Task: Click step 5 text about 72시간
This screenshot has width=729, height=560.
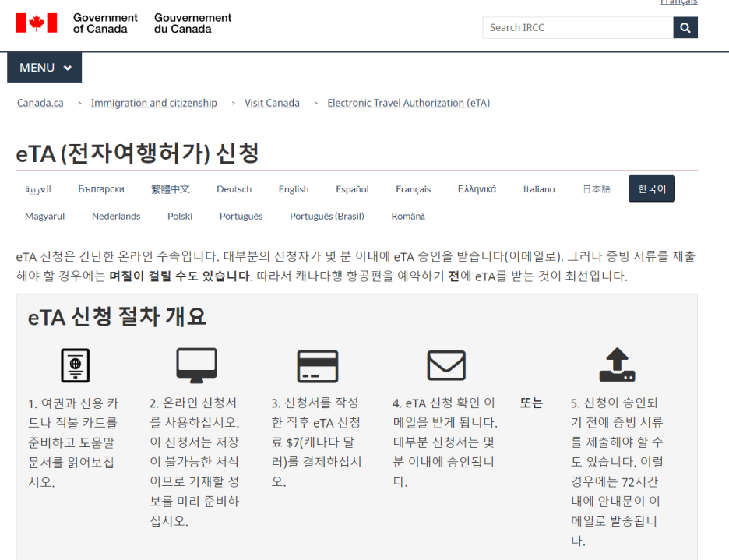Action: pos(617,472)
